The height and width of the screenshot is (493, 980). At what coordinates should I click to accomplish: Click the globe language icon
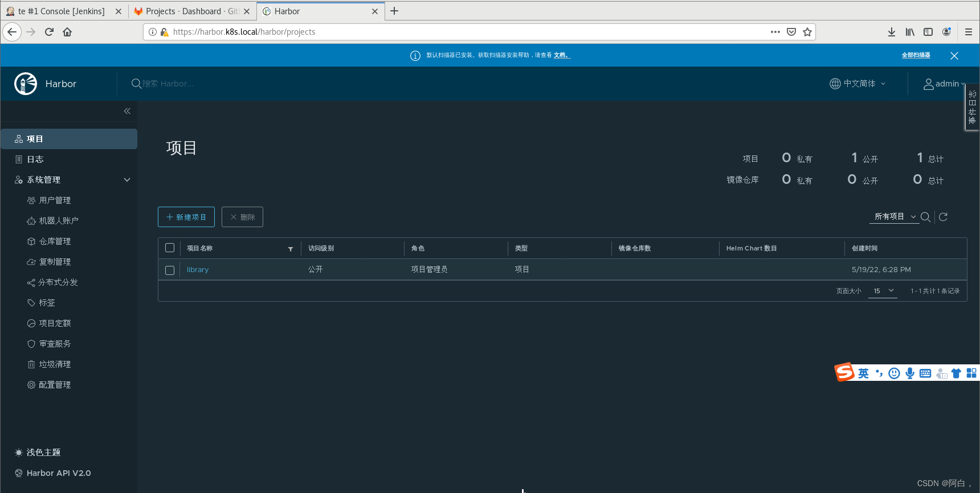coord(835,84)
